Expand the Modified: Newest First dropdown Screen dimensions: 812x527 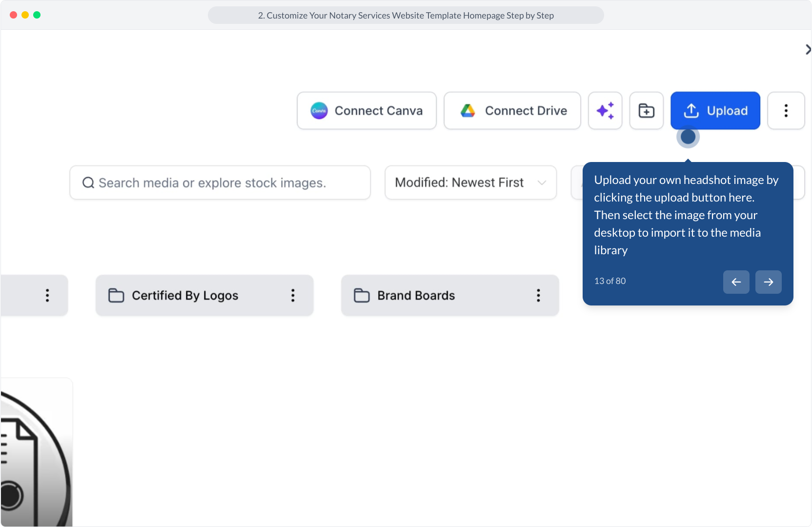[x=471, y=182]
